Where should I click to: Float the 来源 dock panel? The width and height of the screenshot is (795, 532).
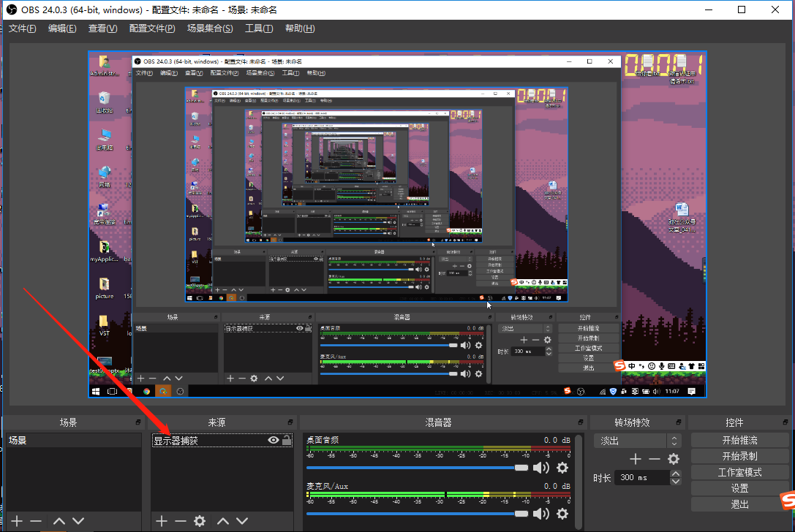(x=290, y=422)
